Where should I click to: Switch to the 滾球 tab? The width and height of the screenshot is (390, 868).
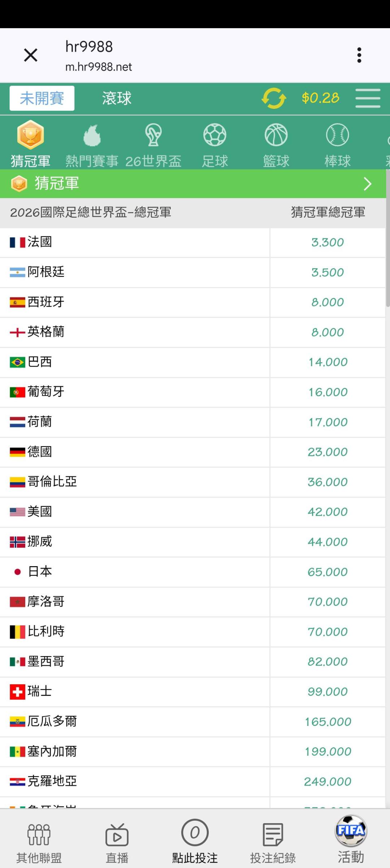pyautogui.click(x=117, y=98)
